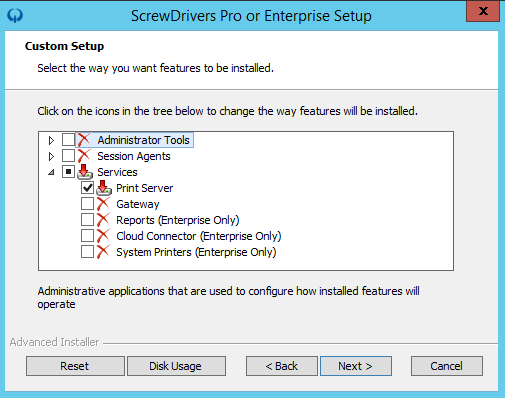Go back with the < Back button
The width and height of the screenshot is (505, 398).
[x=282, y=366]
